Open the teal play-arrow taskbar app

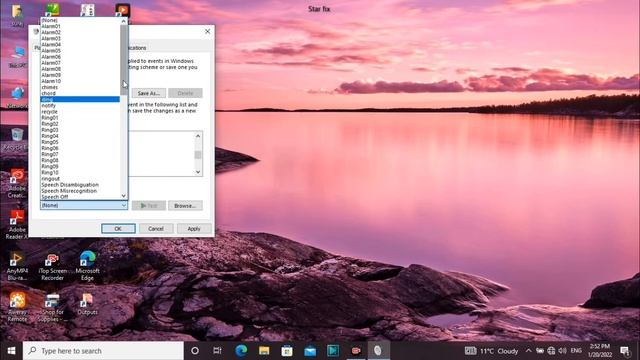pos(333,351)
